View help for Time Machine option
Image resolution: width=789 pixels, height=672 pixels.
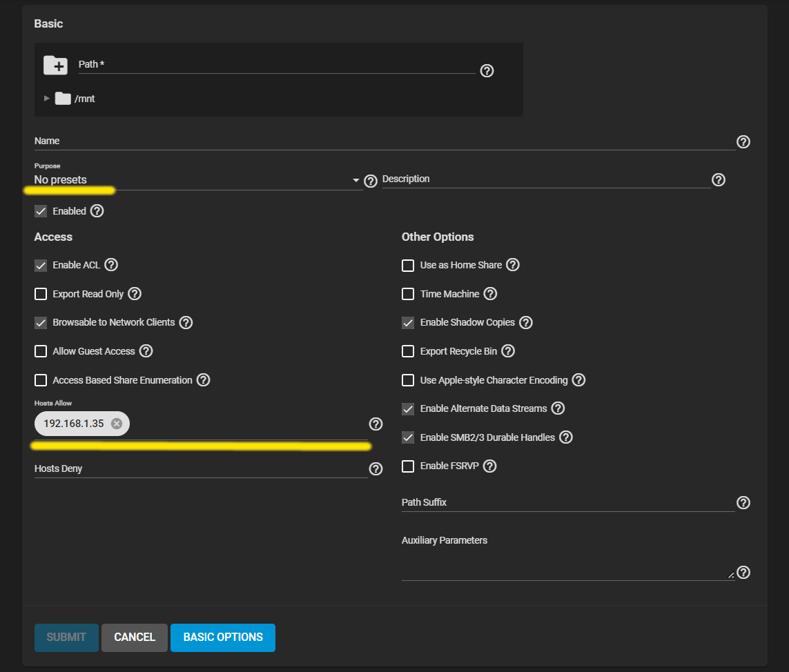pyautogui.click(x=490, y=294)
